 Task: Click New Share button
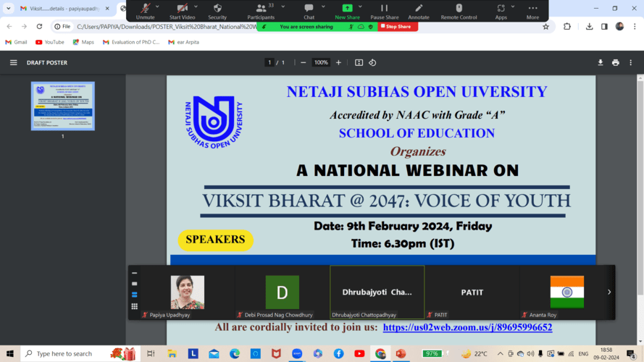[x=347, y=11]
